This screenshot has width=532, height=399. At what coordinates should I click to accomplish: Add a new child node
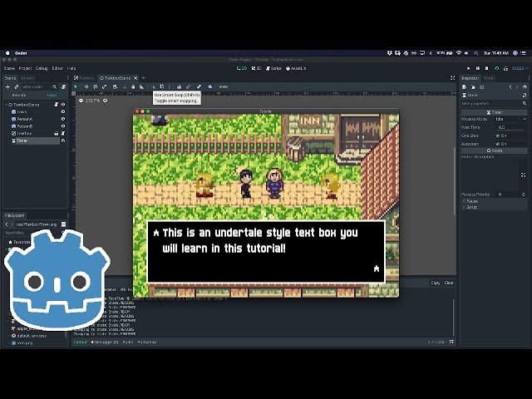[x=7, y=86]
